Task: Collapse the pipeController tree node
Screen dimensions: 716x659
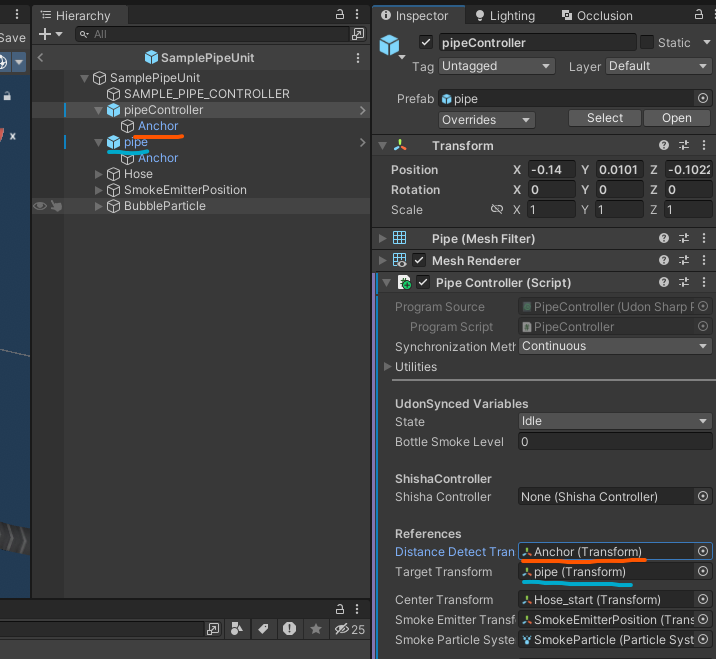Action: pos(98,110)
